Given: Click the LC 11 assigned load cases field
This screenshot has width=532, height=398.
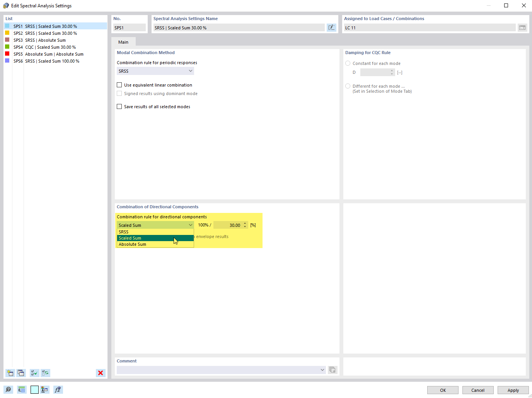Looking at the screenshot, I should click(430, 27).
